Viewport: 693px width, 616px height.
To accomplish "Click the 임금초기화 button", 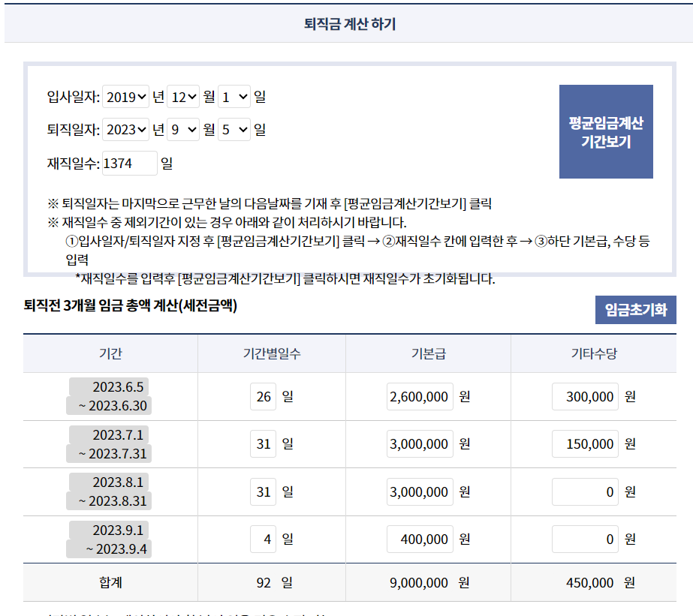I will coord(635,308).
